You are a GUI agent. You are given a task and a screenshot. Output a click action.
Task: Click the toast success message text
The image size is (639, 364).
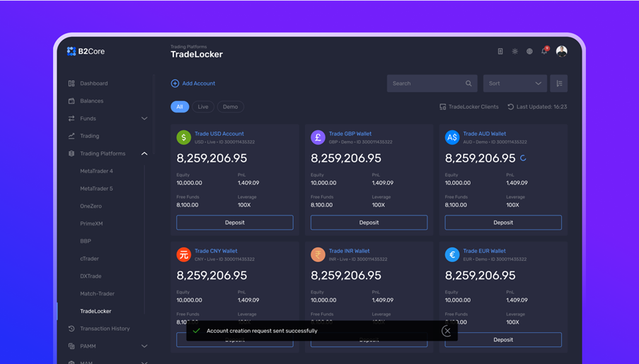click(x=262, y=331)
